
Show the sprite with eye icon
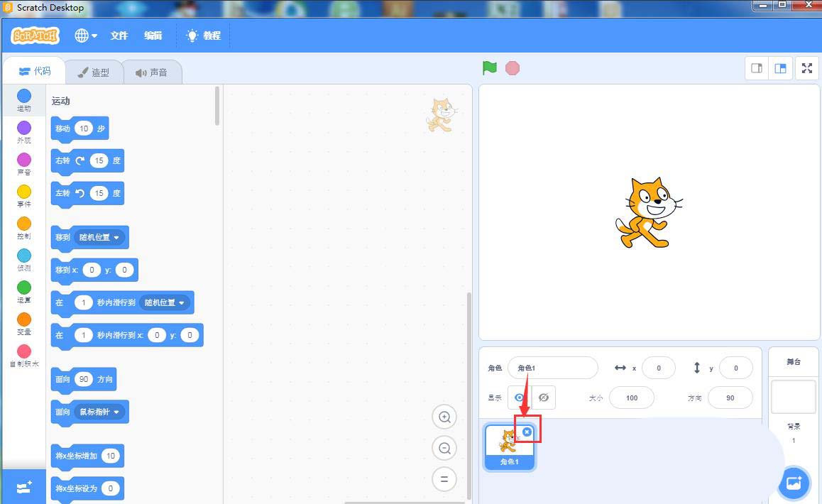520,398
